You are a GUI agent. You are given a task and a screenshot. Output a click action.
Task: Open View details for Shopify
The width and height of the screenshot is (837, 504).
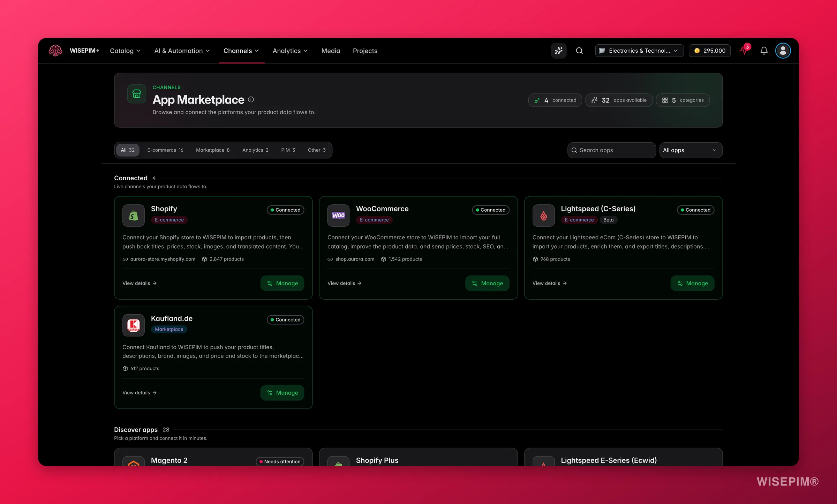[139, 283]
